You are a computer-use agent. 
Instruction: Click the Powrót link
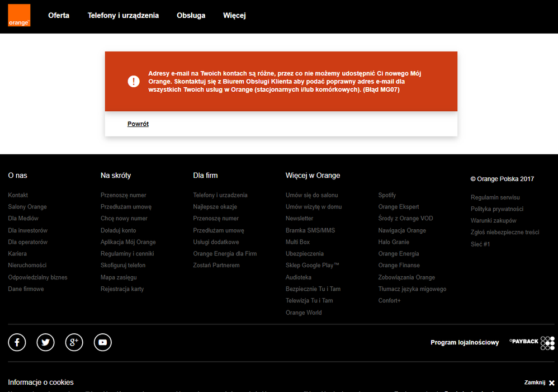138,124
